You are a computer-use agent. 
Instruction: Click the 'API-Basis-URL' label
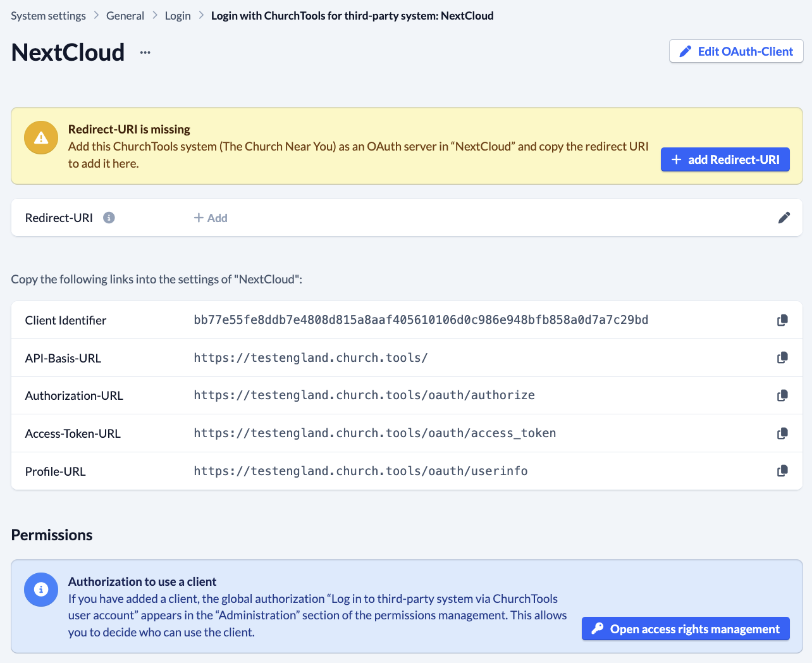click(x=63, y=358)
